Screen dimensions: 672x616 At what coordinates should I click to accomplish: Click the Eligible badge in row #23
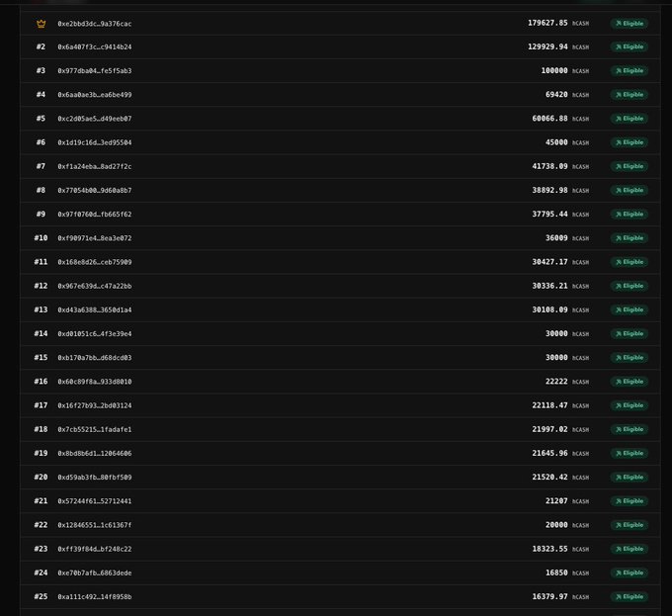(x=630, y=549)
